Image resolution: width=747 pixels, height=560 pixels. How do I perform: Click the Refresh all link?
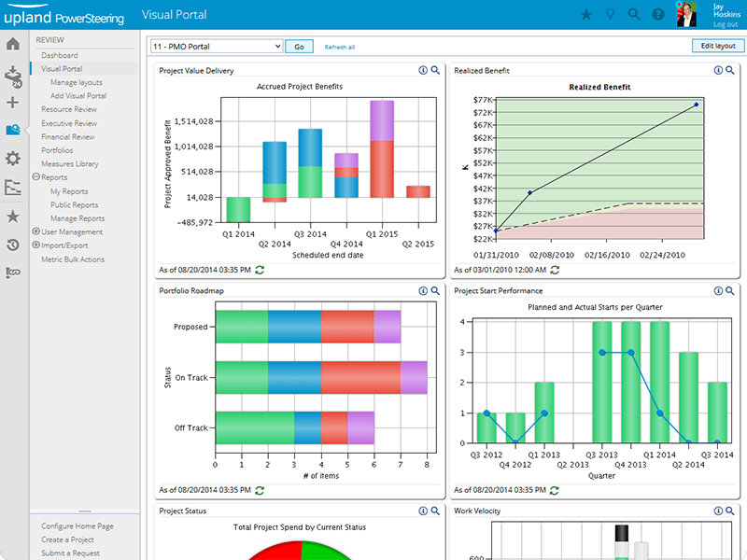point(339,47)
